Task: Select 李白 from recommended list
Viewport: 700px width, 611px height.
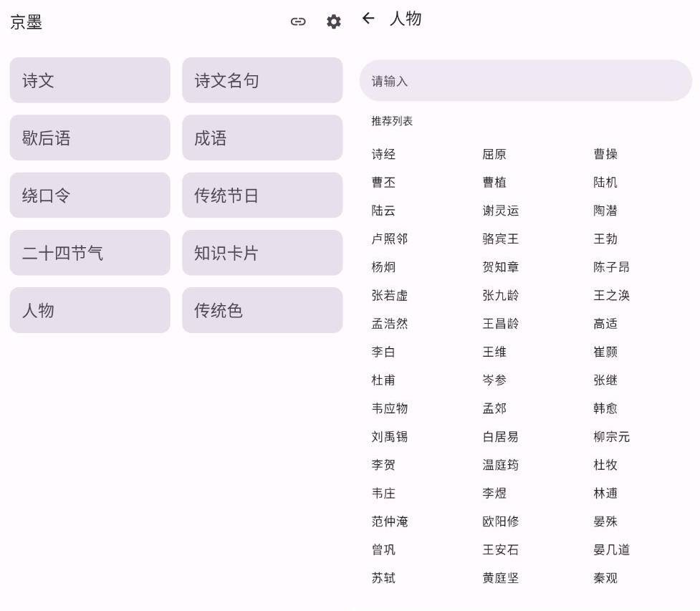Action: pyautogui.click(x=383, y=352)
